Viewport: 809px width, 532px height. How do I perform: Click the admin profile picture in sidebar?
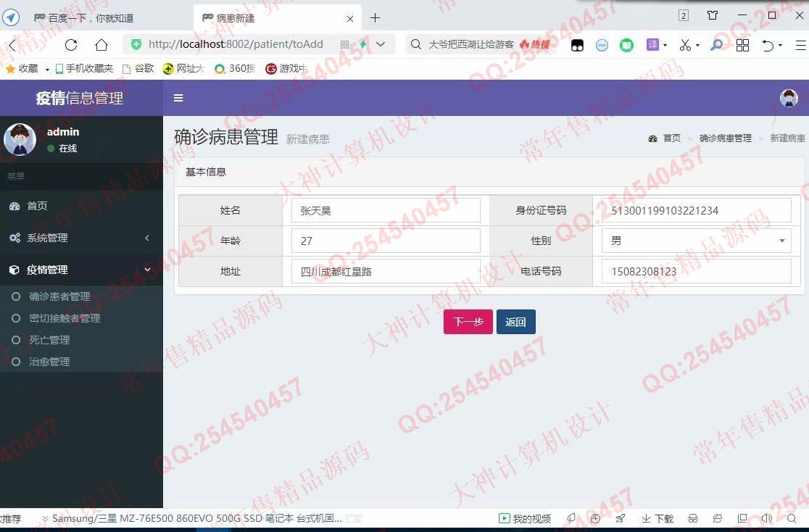click(x=20, y=139)
